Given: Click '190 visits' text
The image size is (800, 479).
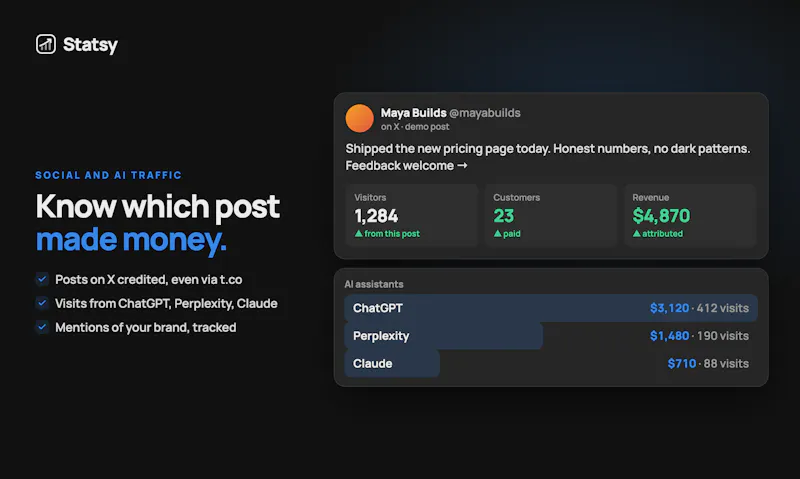Looking at the screenshot, I should click(723, 336).
